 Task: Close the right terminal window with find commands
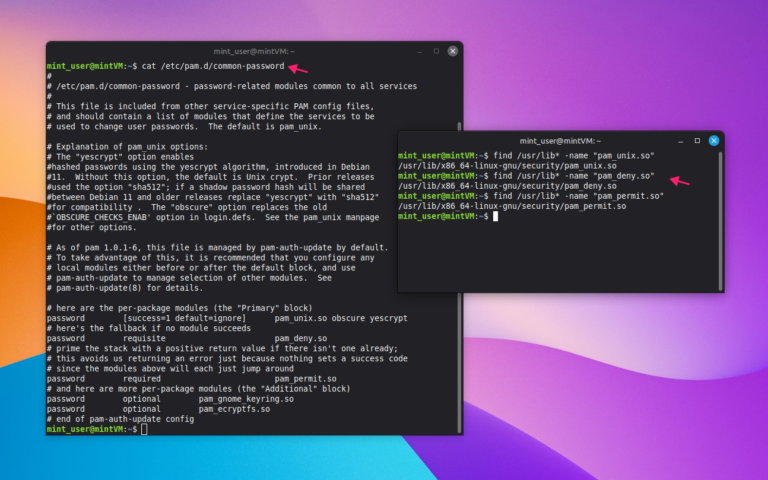tap(714, 141)
